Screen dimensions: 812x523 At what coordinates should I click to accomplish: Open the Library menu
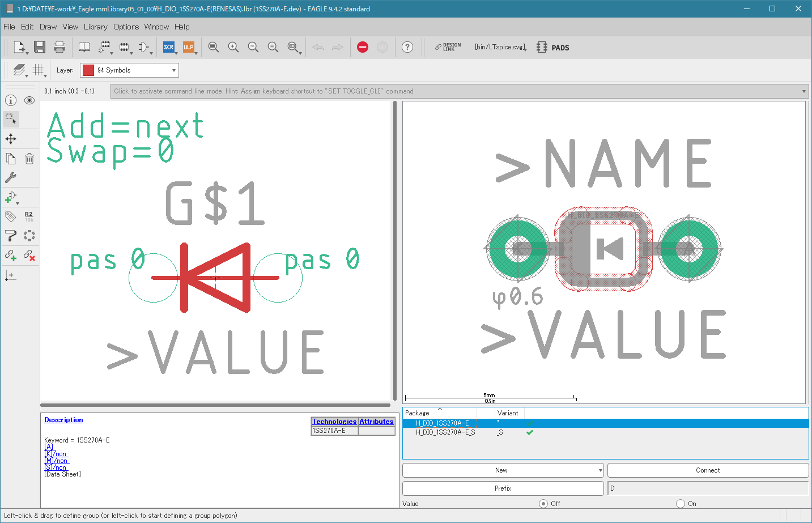(95, 27)
